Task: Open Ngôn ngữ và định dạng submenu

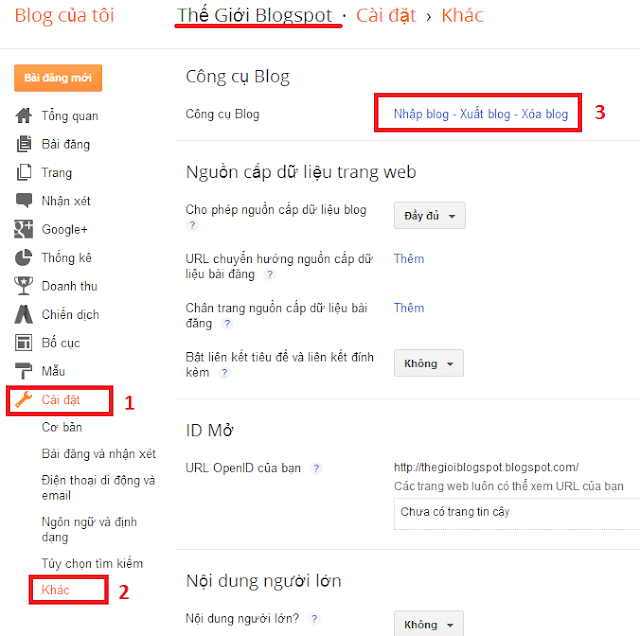Action: click(89, 529)
